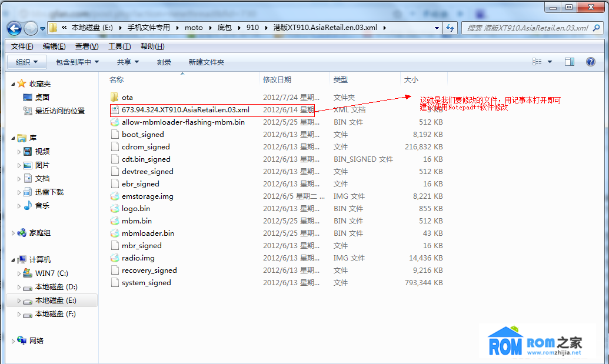Screen dimensions: 609x364
Task: Open the 帮助(H) menu
Action: pos(152,46)
